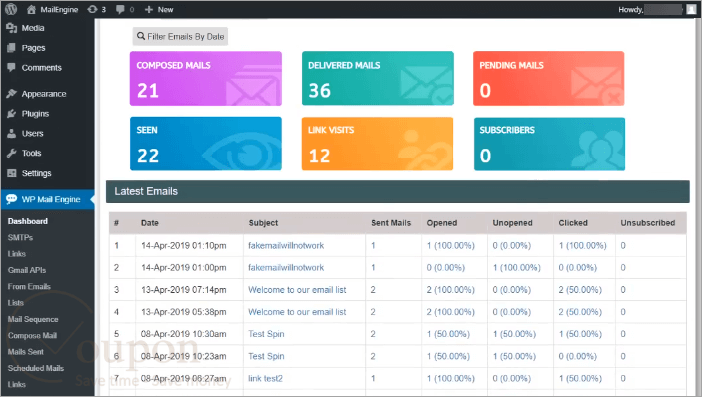
Task: Click the Users icon in sidebar
Action: pyautogui.click(x=12, y=133)
